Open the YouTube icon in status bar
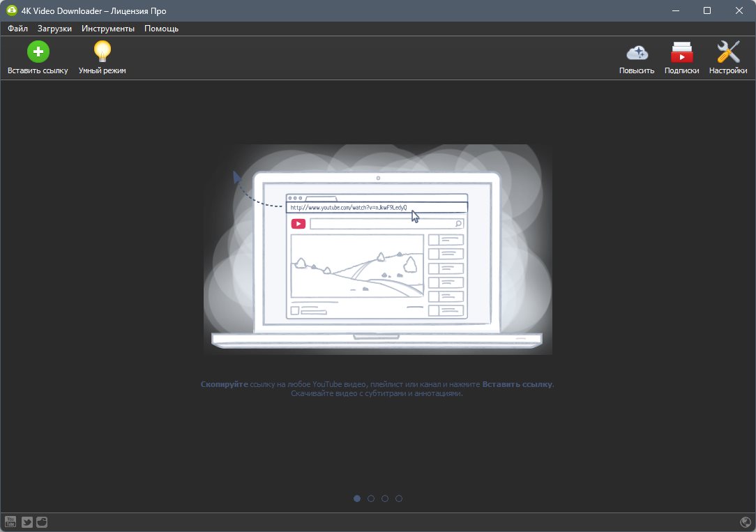Image resolution: width=756 pixels, height=532 pixels. [10, 522]
